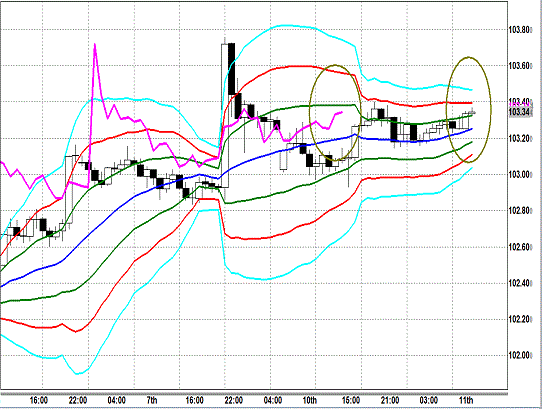Click the 04:00 label just before the 10th
Screen dimensions: 542x409
coord(272,400)
